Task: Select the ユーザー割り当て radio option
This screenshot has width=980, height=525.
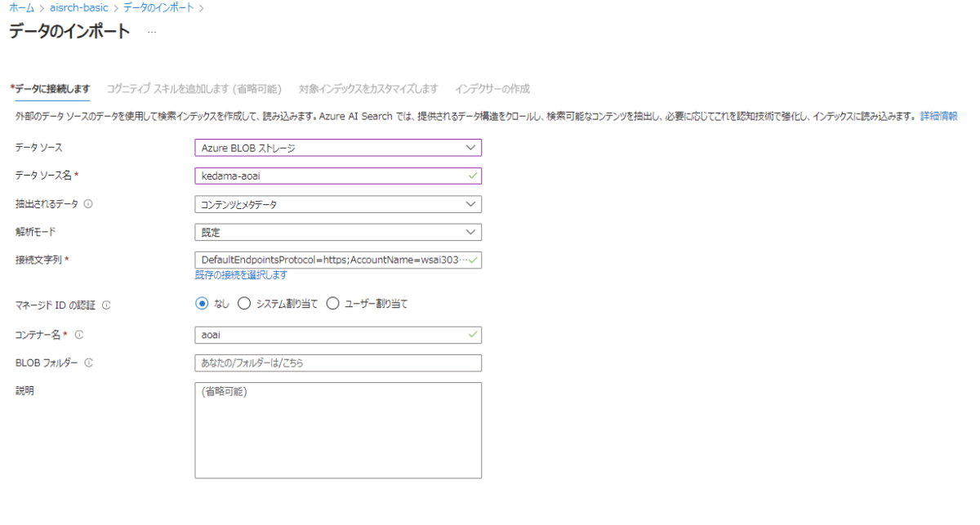Action: [x=332, y=304]
